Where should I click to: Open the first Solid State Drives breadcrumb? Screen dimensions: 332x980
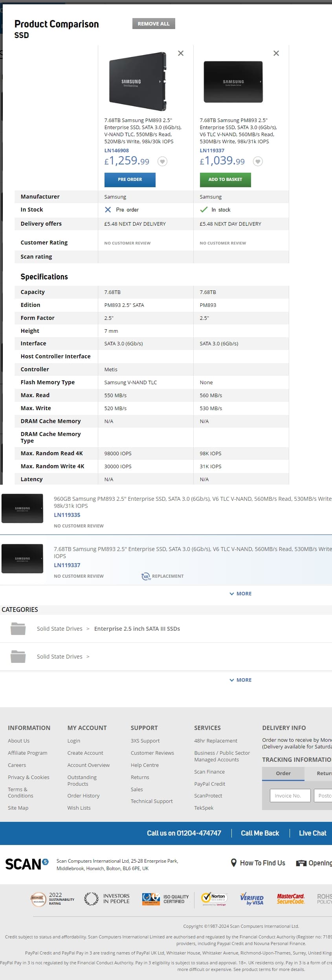tap(60, 629)
